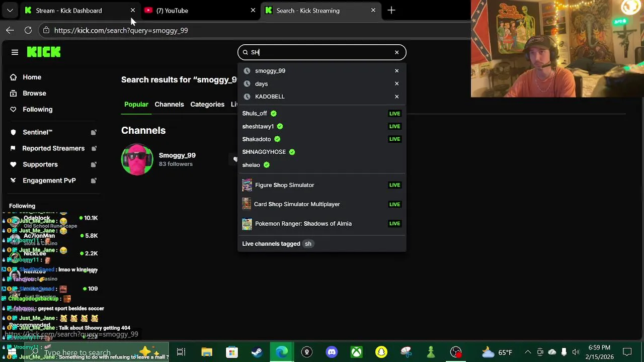Open Browse in sidebar
This screenshot has height=362, width=644.
pos(34,93)
